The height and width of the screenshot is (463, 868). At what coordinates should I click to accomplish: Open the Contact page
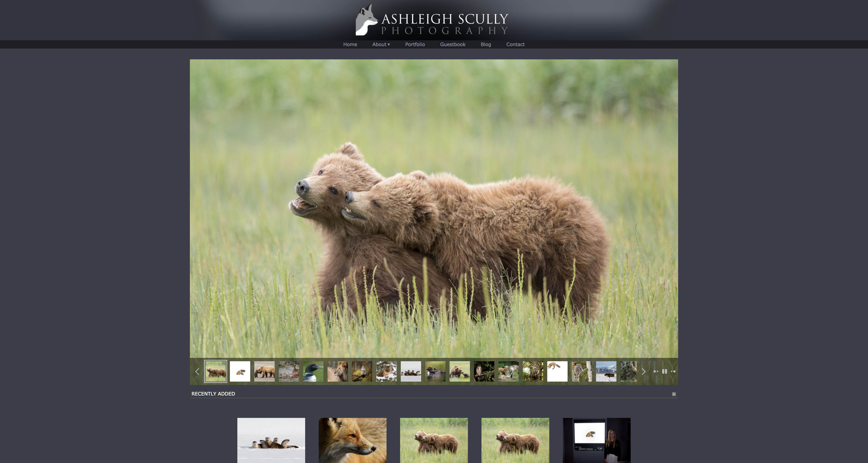(515, 44)
